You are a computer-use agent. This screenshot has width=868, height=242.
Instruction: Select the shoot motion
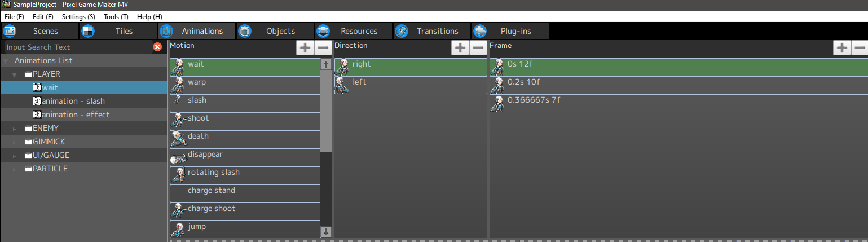pos(245,121)
